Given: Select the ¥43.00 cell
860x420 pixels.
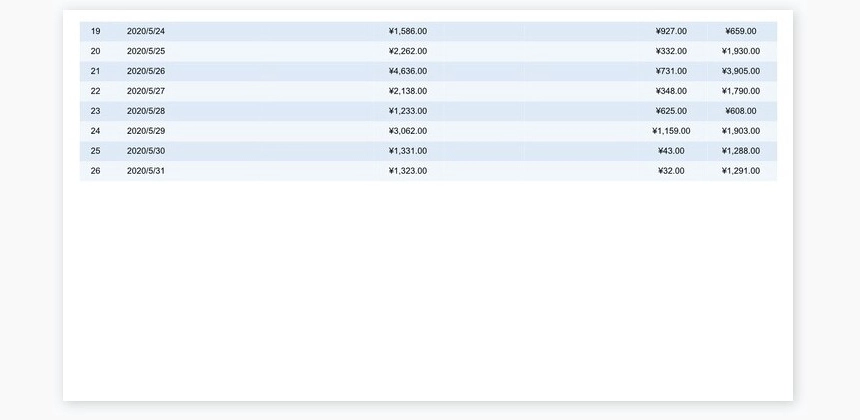Looking at the screenshot, I should pos(671,151).
